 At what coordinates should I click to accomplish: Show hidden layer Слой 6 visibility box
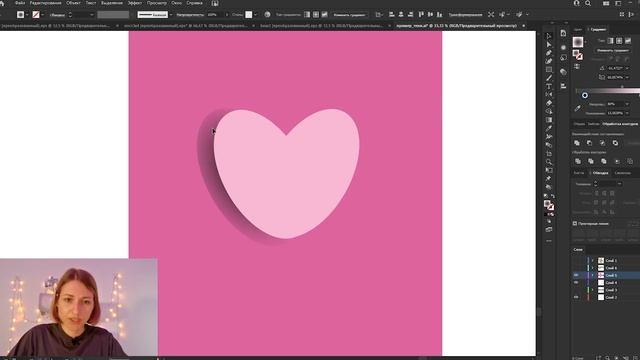coord(576,268)
